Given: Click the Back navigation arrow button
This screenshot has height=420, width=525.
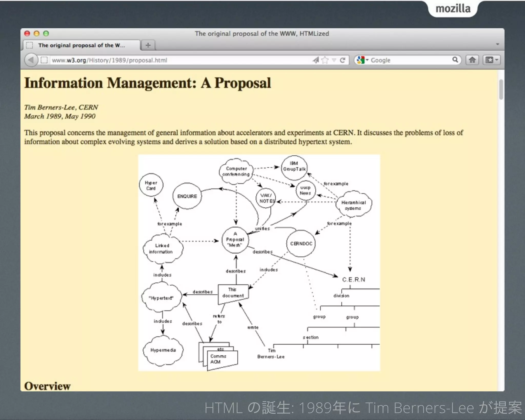Looking at the screenshot, I should [x=31, y=60].
